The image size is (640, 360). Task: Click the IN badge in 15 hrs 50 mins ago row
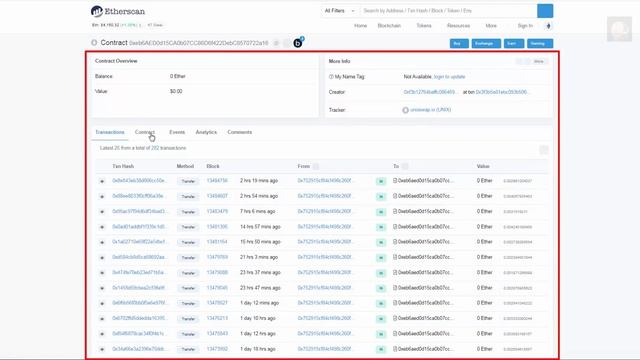(381, 242)
